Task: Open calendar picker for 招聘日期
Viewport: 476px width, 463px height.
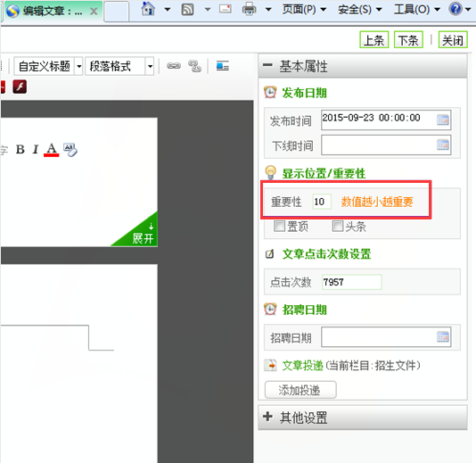Action: pos(443,337)
